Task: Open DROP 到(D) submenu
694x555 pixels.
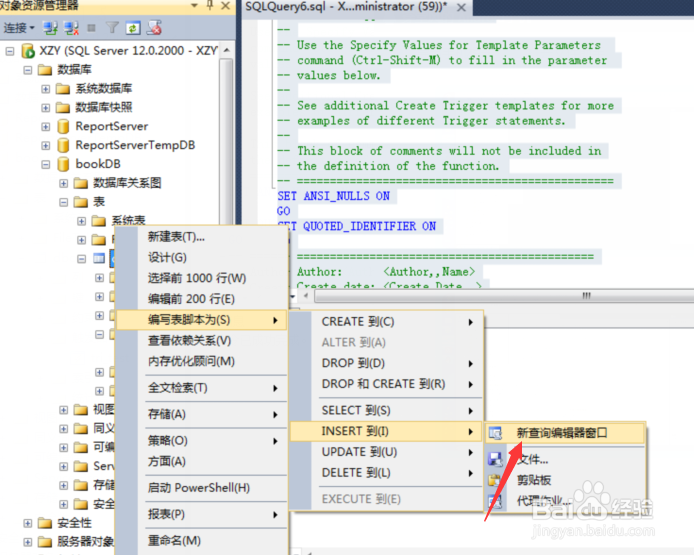Action: tap(386, 363)
